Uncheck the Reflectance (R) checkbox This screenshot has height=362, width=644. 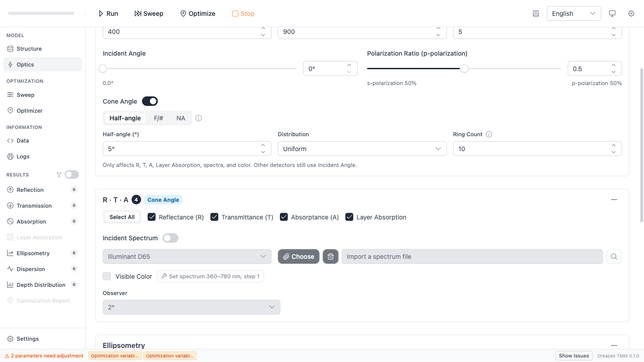(x=152, y=217)
